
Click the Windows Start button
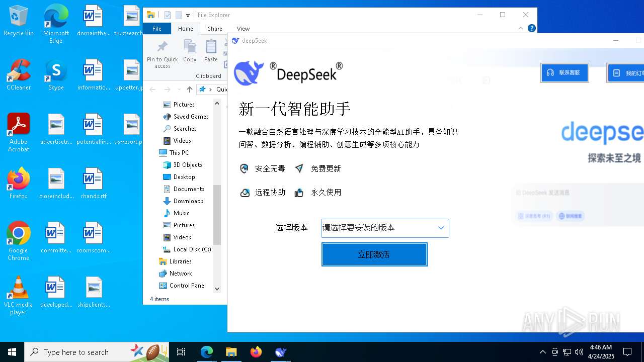click(x=12, y=352)
